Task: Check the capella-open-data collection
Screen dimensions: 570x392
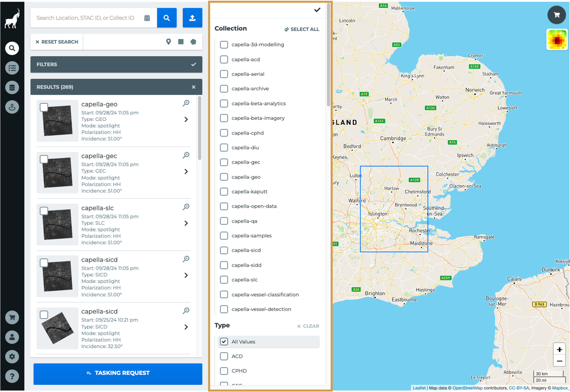Action: pos(224,206)
